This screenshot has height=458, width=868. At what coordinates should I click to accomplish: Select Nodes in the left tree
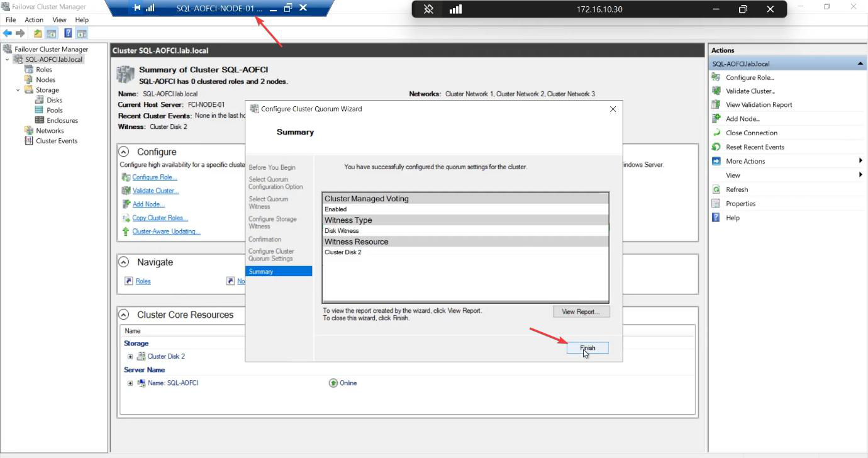coord(46,80)
